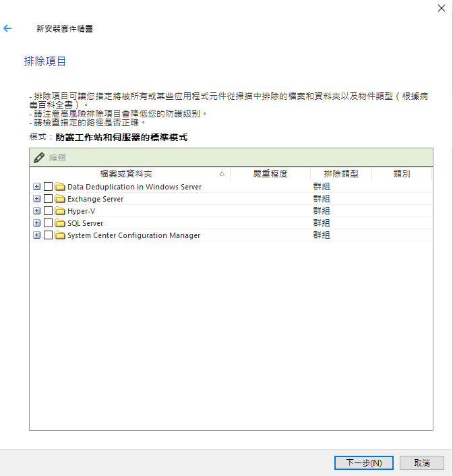Check the Data Deduplication in Windows Server checkbox
Image resolution: width=453 pixels, height=476 pixels.
click(x=48, y=187)
